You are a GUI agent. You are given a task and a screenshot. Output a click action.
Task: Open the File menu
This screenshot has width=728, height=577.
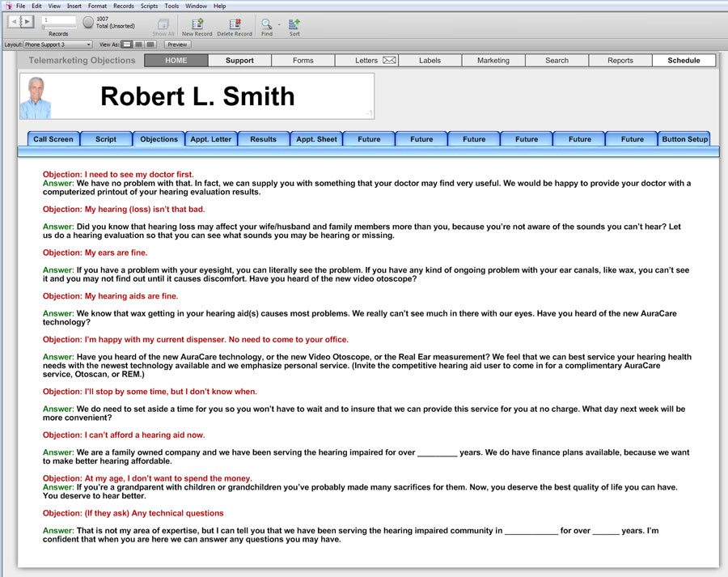[21, 6]
